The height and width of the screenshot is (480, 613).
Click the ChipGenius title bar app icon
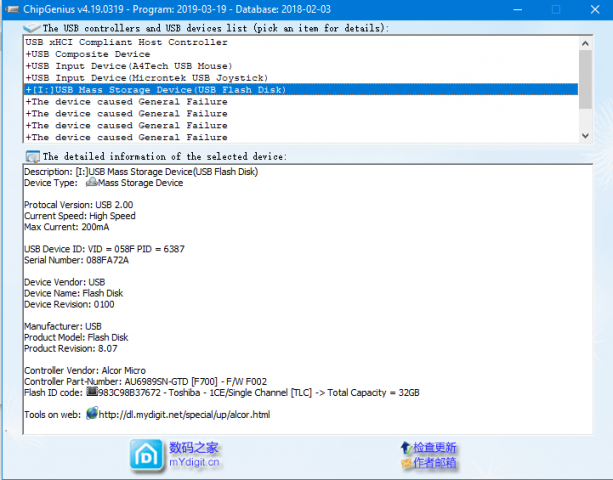pyautogui.click(x=12, y=9)
